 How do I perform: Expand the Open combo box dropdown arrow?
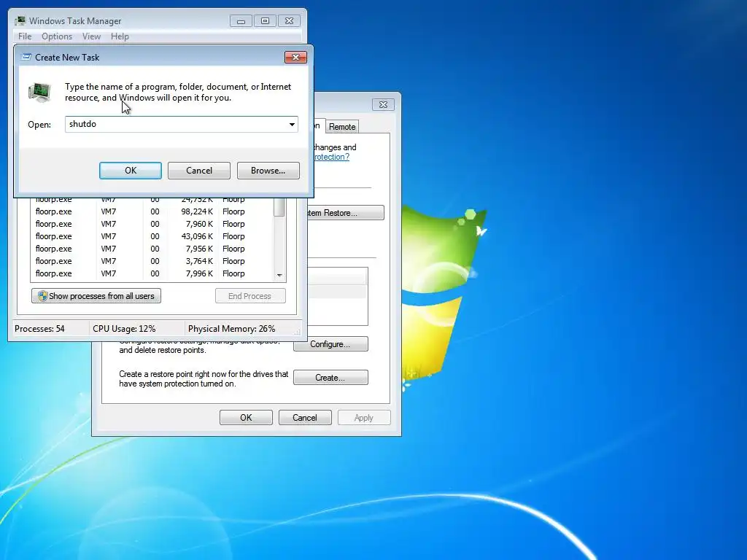point(292,124)
